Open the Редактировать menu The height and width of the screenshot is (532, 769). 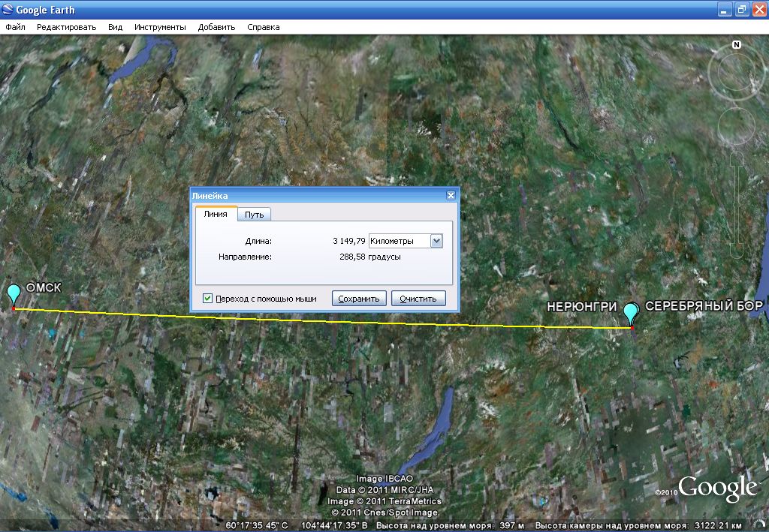coord(67,27)
